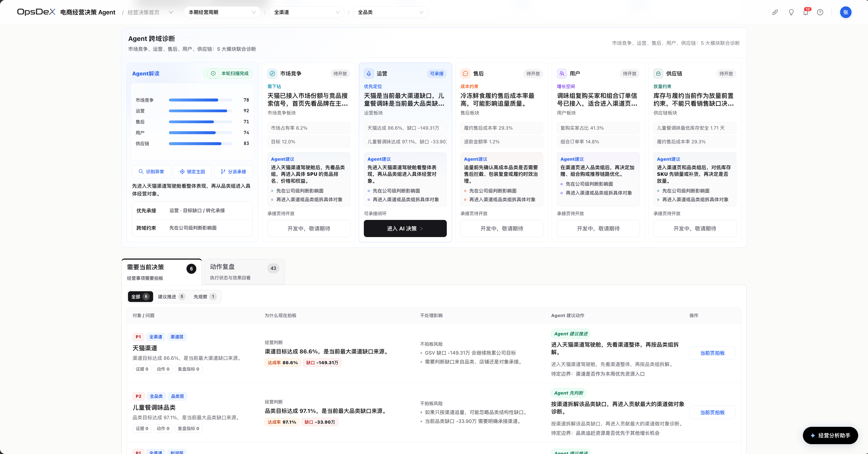Viewport: 868px width, 454px height.
Task: Click 开发中 button under 供应链 card
Action: (695, 229)
